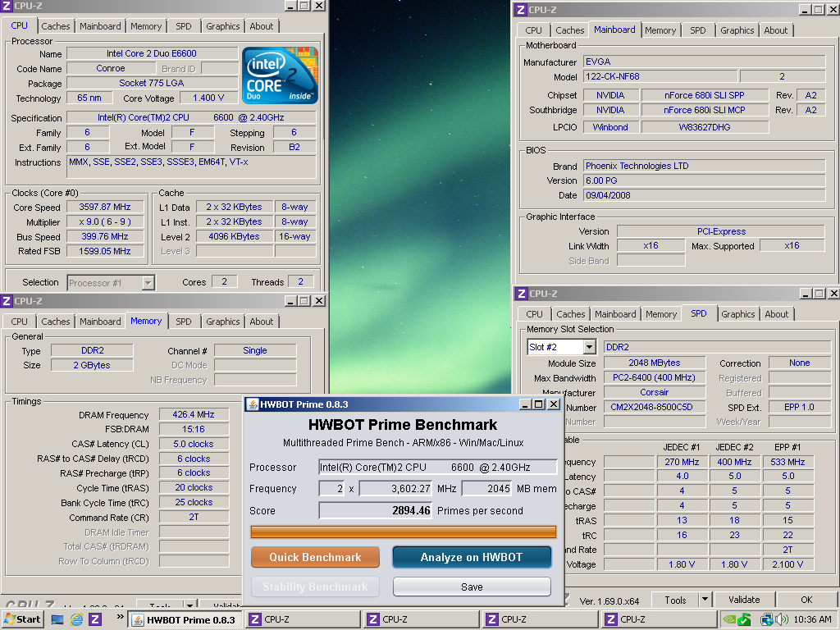Open CPU tab in the bottom-left Memory window
Image resolution: width=840 pixels, height=630 pixels.
20,322
